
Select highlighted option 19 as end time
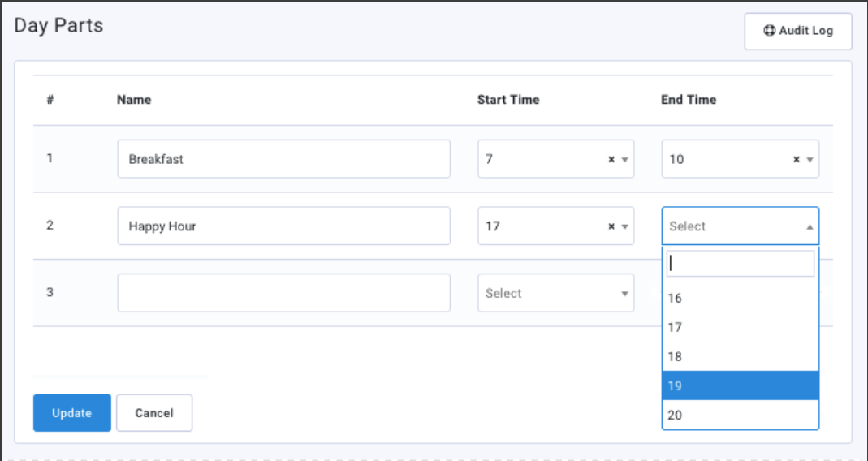click(x=740, y=386)
